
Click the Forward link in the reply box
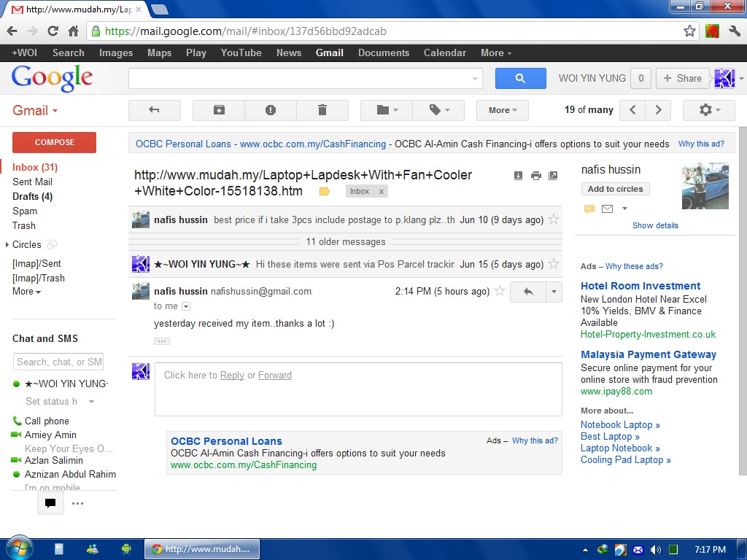(x=275, y=376)
